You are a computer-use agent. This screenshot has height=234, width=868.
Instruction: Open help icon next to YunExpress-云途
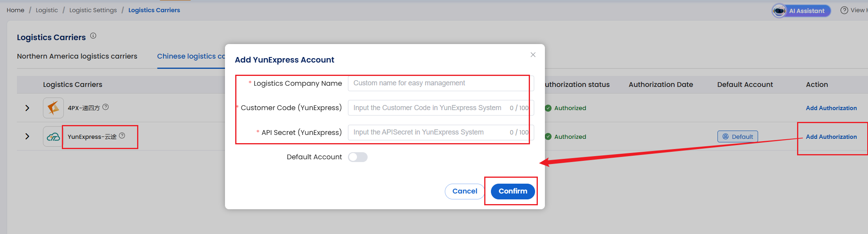122,135
